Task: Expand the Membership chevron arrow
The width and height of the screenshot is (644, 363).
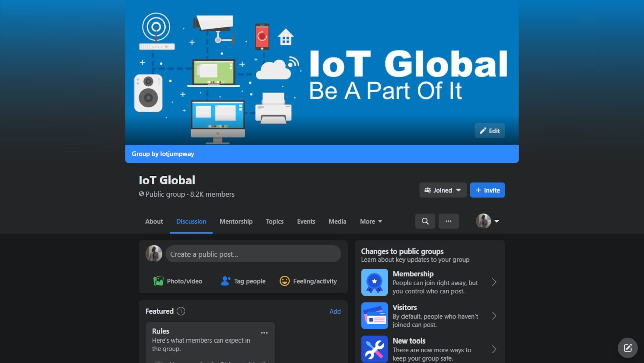Action: point(494,282)
